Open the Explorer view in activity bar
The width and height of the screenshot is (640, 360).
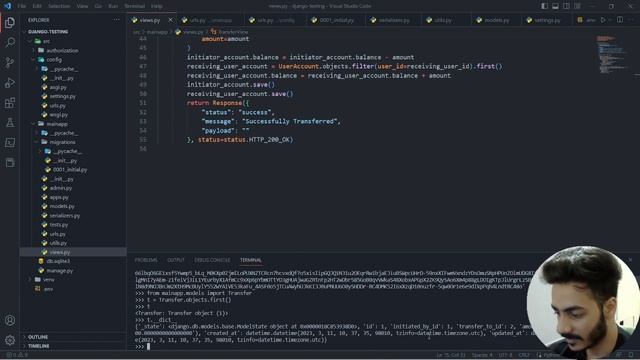tap(10, 23)
